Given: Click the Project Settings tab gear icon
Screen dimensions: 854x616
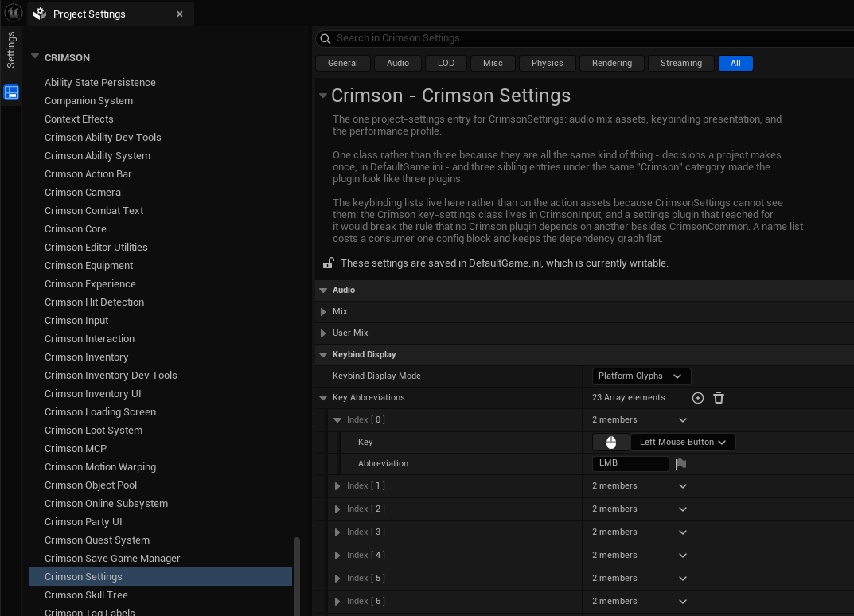Looking at the screenshot, I should (x=40, y=14).
